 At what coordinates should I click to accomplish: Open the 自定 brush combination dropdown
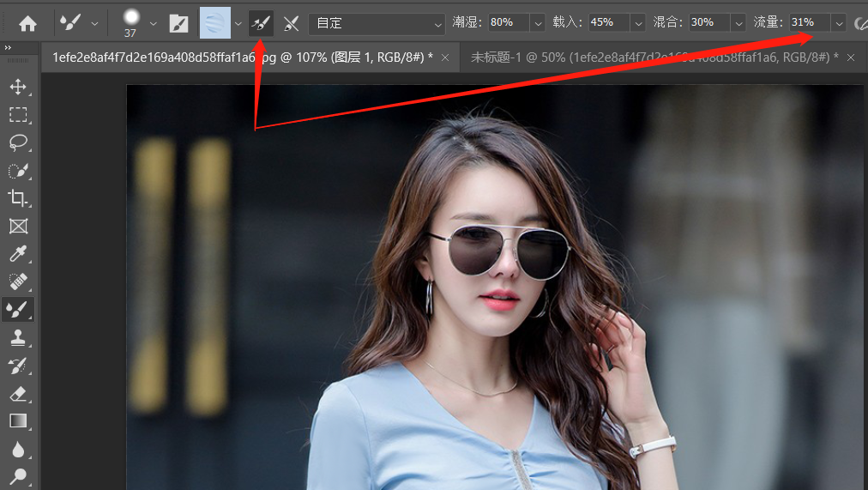[376, 23]
